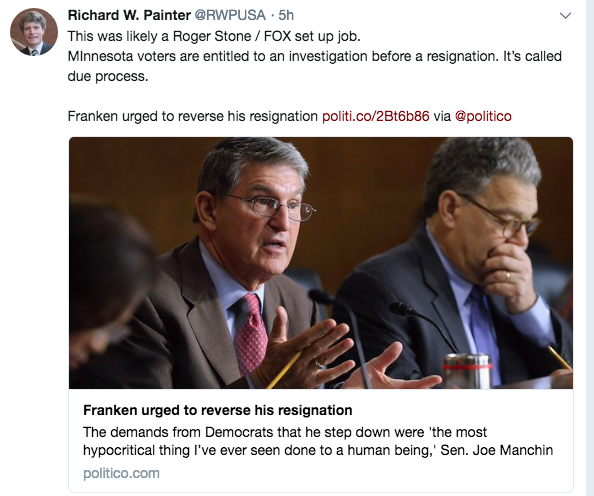Open the Politico article card photo
The width and height of the screenshot is (594, 496).
point(321,263)
